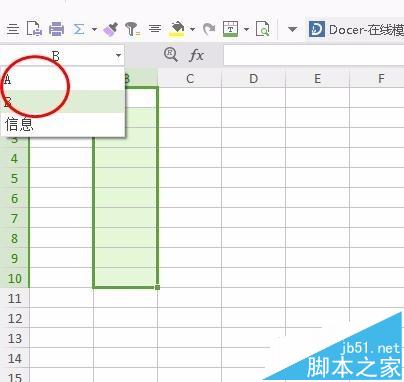Click inside the formula bar input

pos(313,55)
